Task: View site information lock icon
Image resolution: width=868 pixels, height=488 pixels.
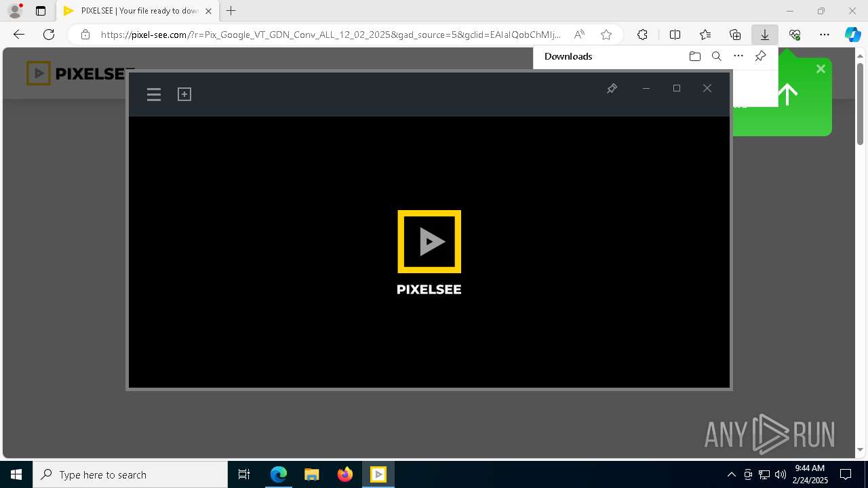Action: 85,35
